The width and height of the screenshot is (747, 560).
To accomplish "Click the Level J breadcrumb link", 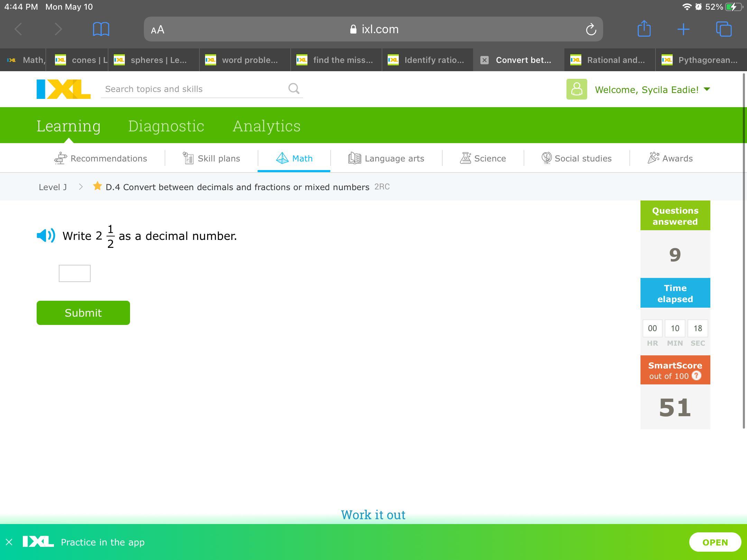I will point(53,187).
